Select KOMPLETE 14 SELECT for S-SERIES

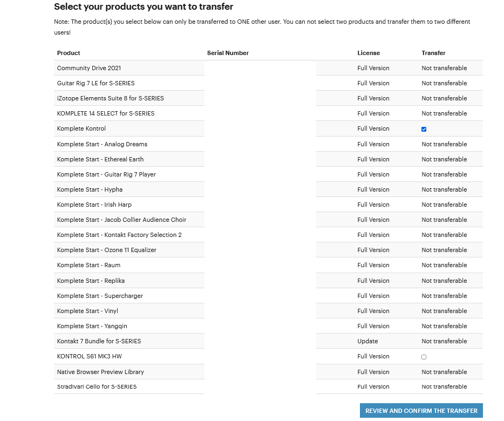coord(106,113)
